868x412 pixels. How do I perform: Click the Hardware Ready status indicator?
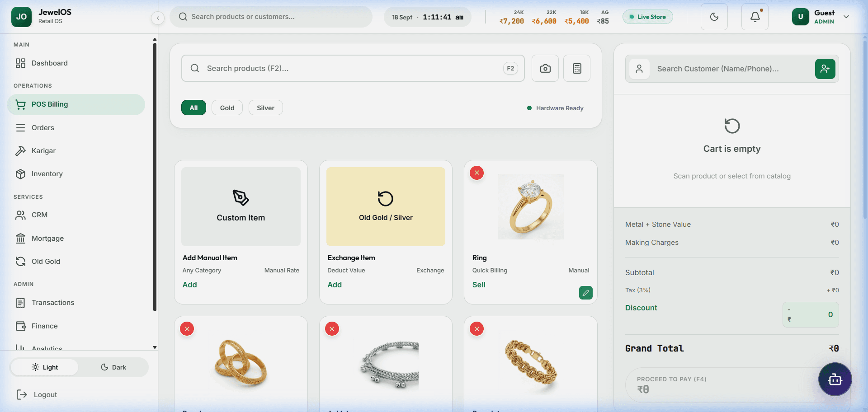coord(555,108)
